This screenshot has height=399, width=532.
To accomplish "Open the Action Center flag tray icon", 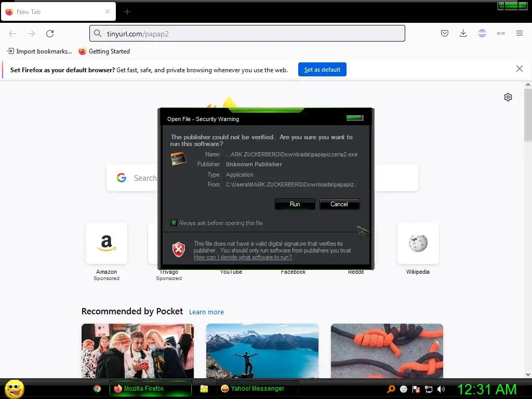I will (416, 389).
